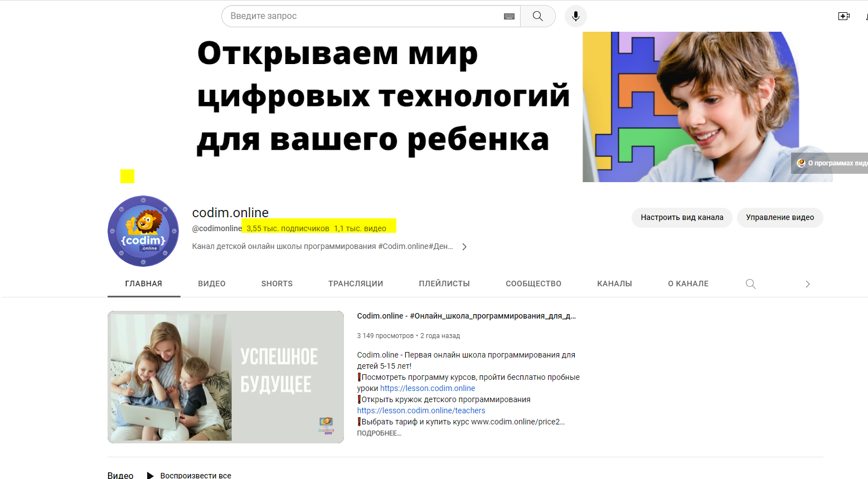Open lesson.codim.online/teachers link
The height and width of the screenshot is (479, 868).
421,410
